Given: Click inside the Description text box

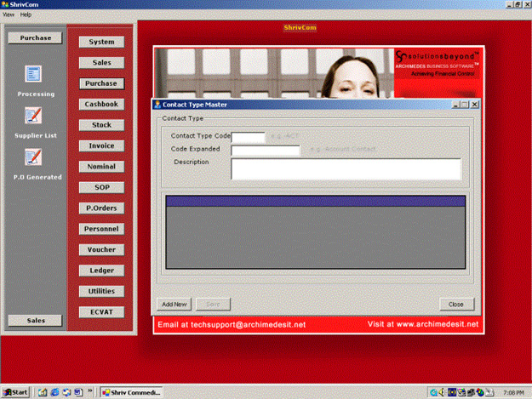Looking at the screenshot, I should coord(346,168).
